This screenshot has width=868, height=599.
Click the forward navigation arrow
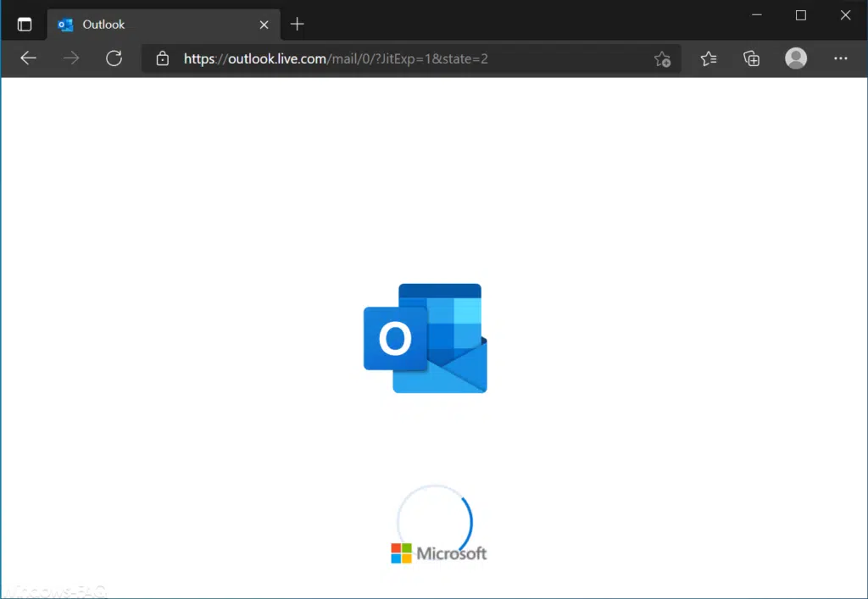click(71, 58)
